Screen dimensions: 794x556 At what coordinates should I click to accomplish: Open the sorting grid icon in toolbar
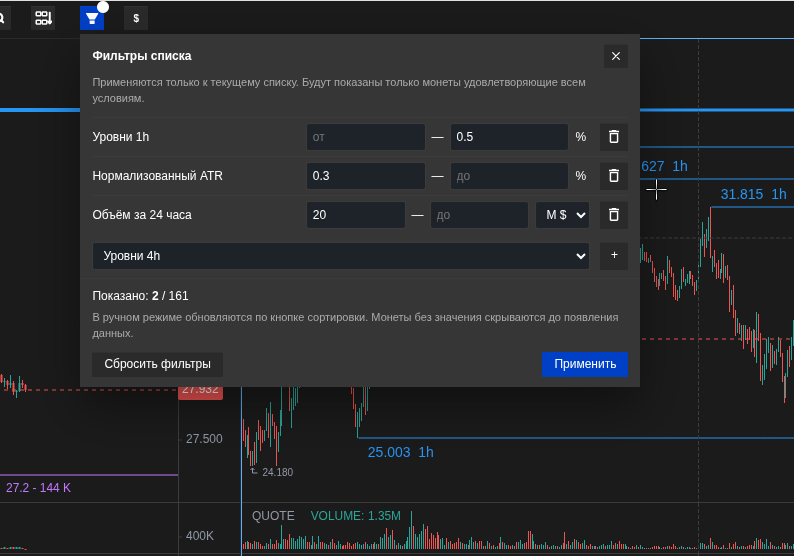[x=43, y=18]
